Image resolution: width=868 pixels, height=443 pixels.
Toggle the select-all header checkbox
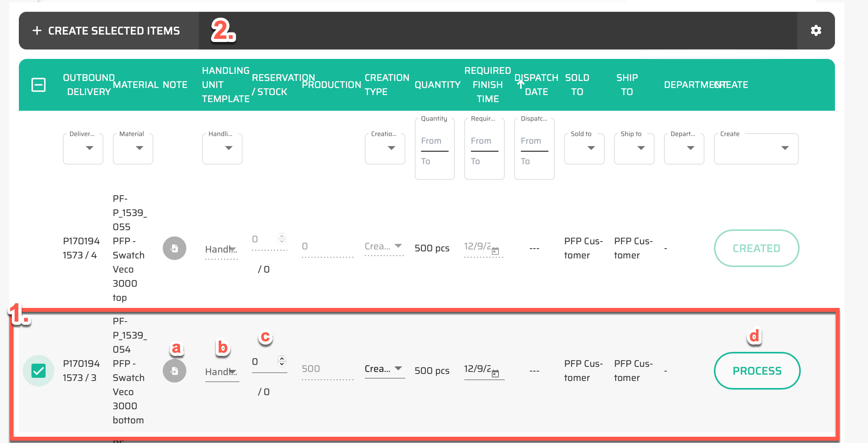pyautogui.click(x=39, y=85)
